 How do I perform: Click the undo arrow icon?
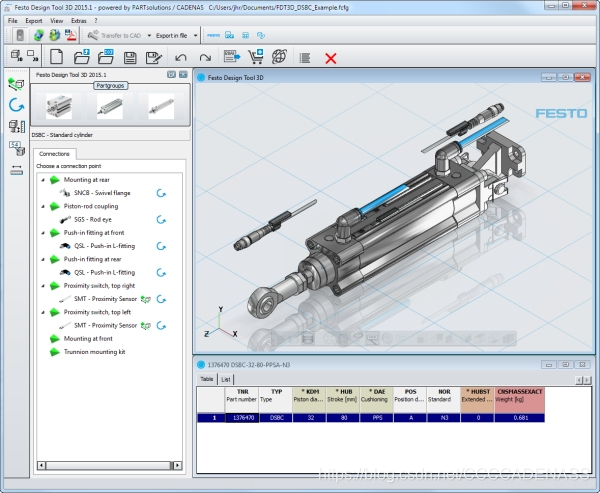click(x=181, y=58)
